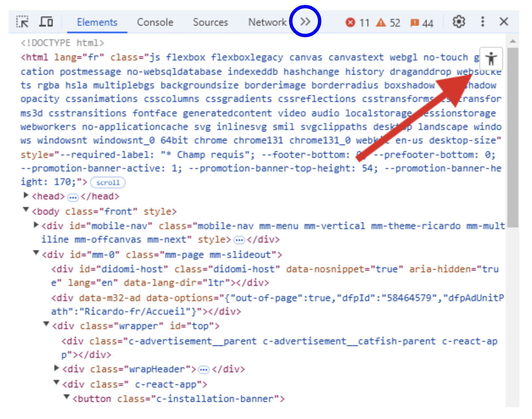This screenshot has height=419, width=532.
Task: Open the 11 errors counter
Action: (357, 23)
